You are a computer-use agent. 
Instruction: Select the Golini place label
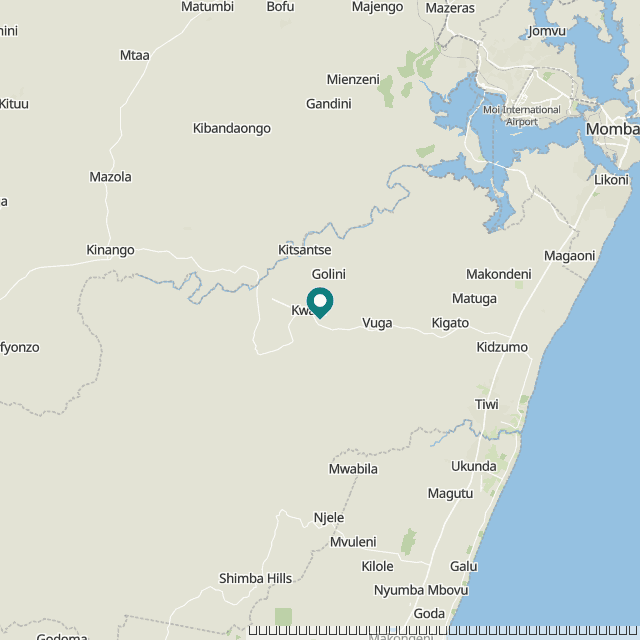(x=329, y=274)
